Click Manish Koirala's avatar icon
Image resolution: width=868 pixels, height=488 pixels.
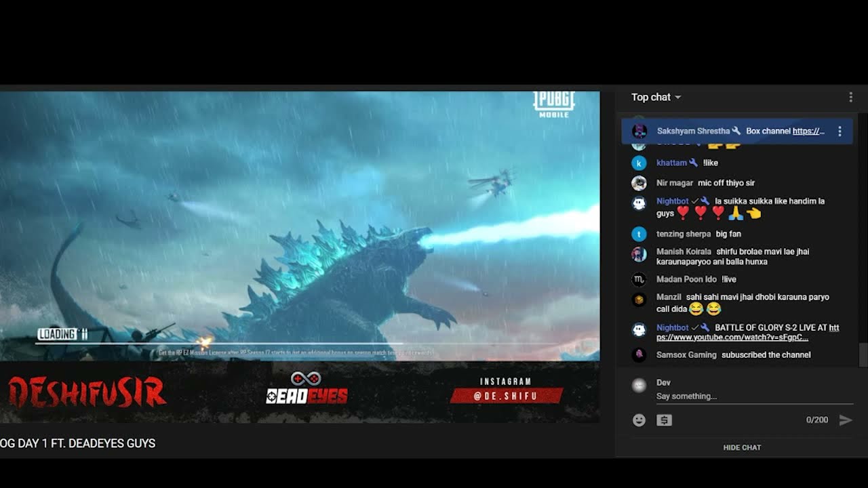tap(639, 254)
